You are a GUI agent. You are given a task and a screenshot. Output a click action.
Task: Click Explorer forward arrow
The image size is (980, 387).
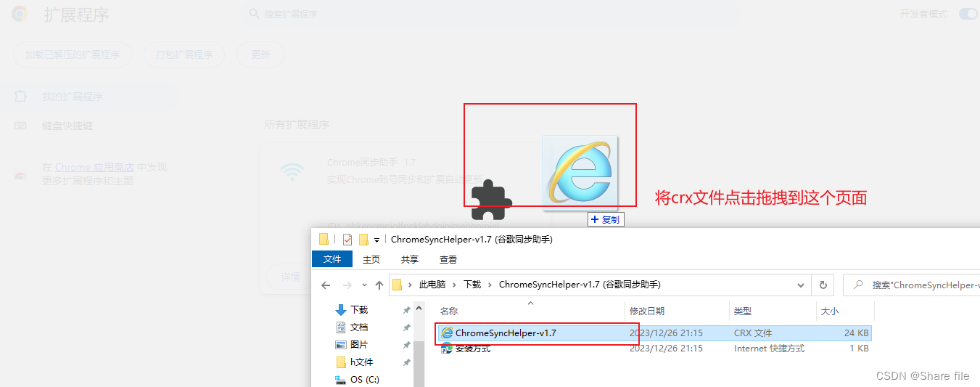(347, 285)
